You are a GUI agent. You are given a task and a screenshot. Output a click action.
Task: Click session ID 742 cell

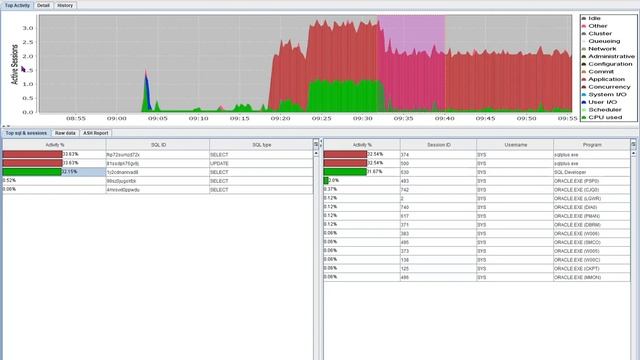click(x=438, y=190)
